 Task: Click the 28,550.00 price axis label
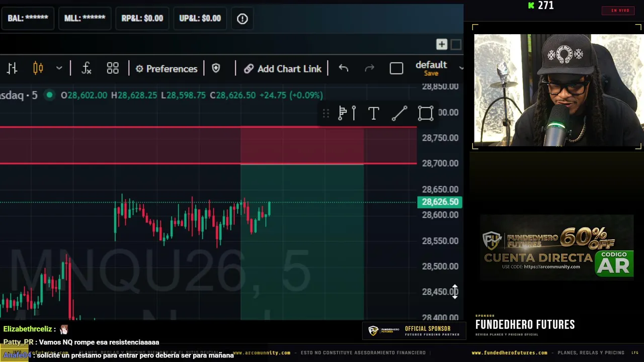[x=440, y=241]
